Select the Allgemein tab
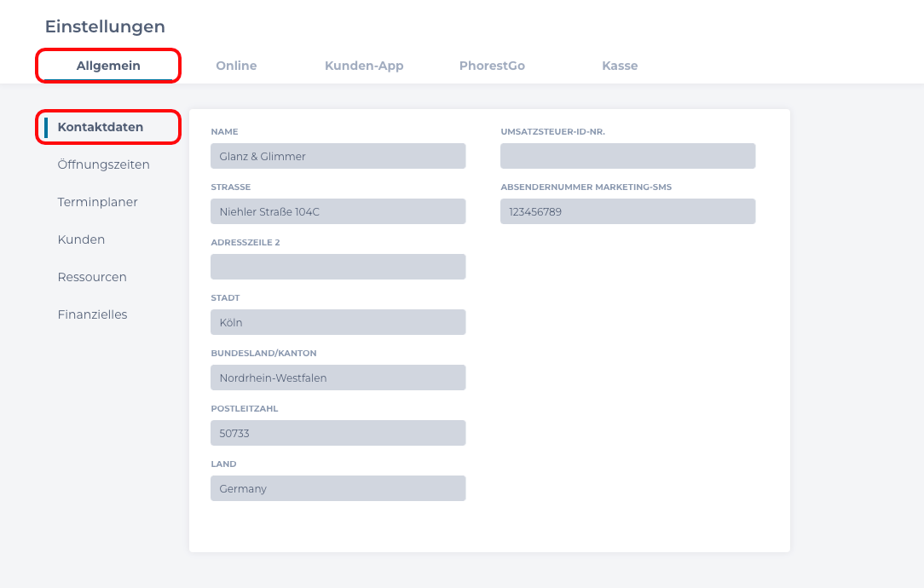Viewport: 924px width, 588px height. click(108, 66)
